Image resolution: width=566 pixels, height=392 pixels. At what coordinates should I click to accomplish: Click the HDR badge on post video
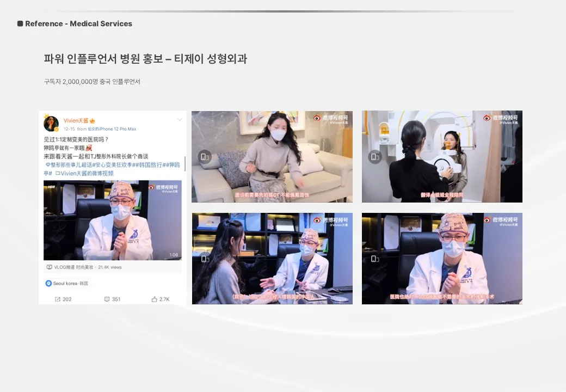(51, 187)
